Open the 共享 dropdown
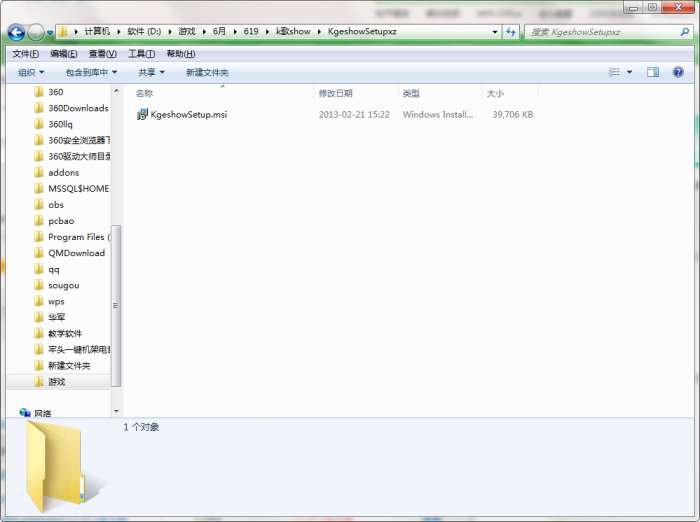The height and width of the screenshot is (522, 700). (x=151, y=72)
